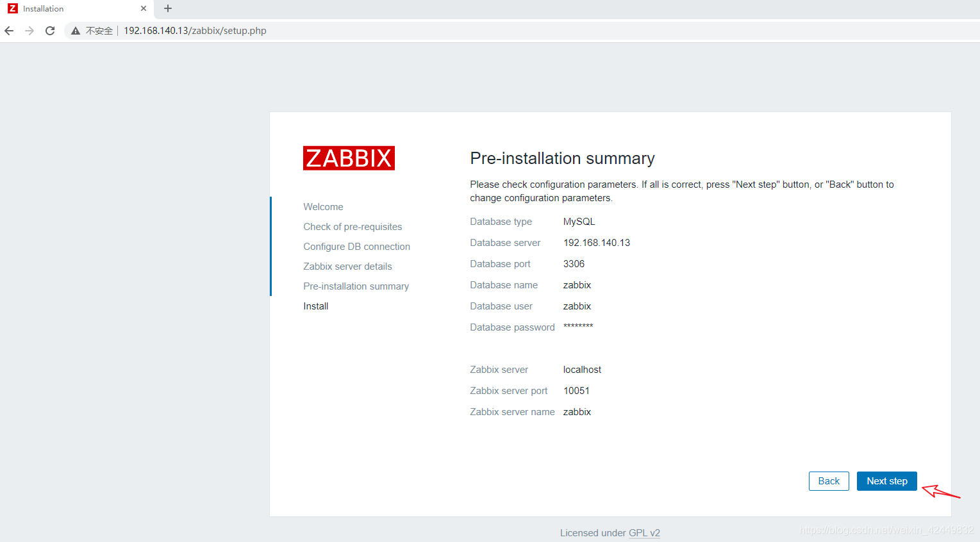The image size is (980, 542).
Task: Click the Database user value zabbix
Action: [577, 306]
